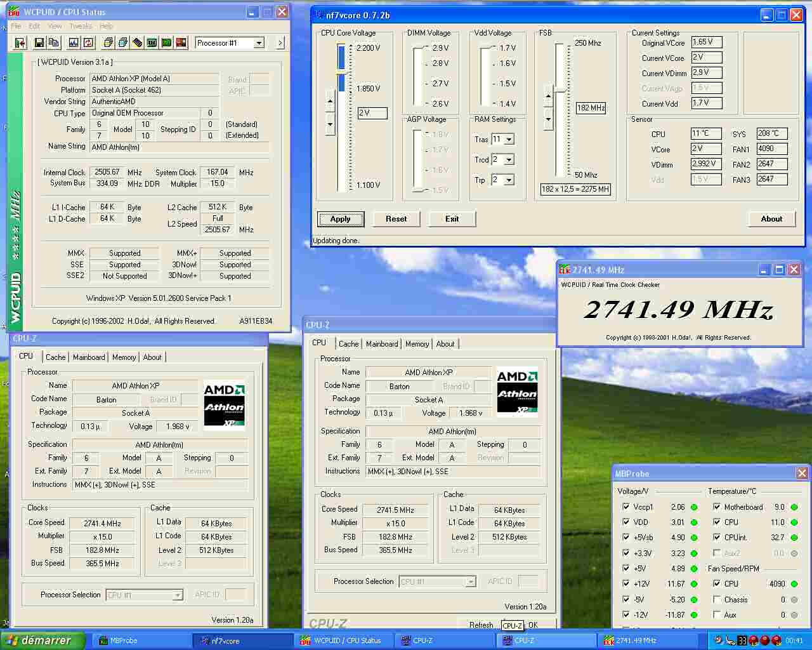Viewport: 812px width, 650px height.
Task: Increase CPU Core Voltage with the up arrow
Action: 330,102
